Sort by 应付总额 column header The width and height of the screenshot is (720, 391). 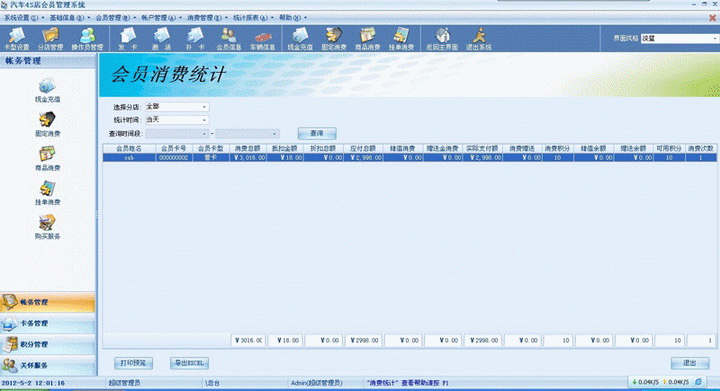363,149
